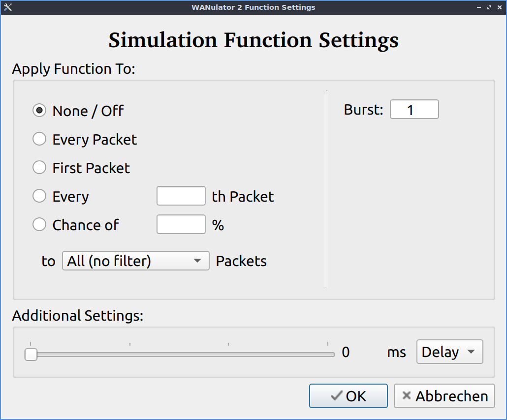Enable the Chance of percentage option

pyautogui.click(x=39, y=224)
